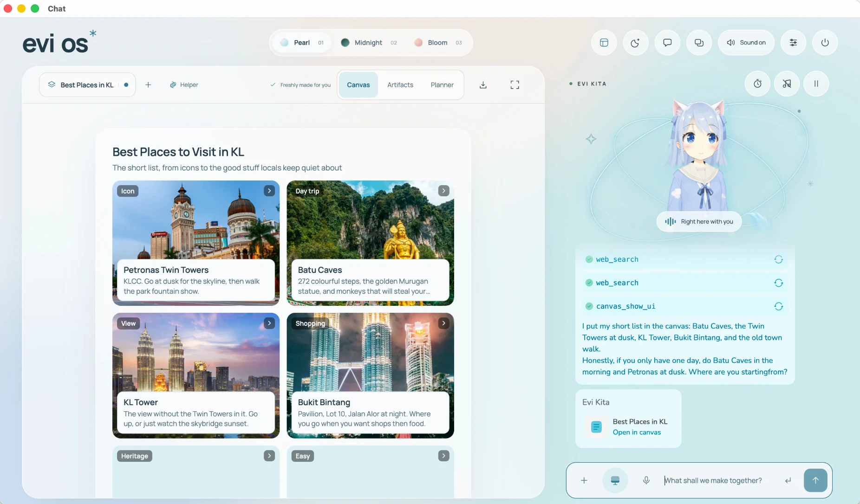Toggle the Sound on button
This screenshot has height=504, width=860.
[746, 43]
